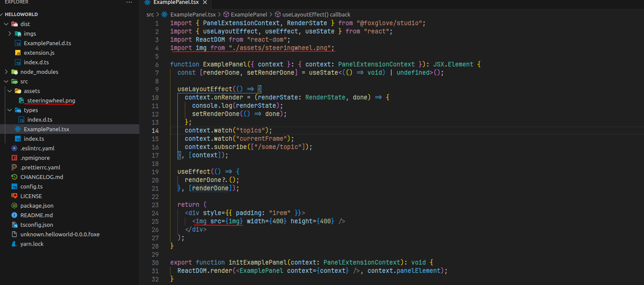Click the editor's vertical scrollbar
This screenshot has width=644, height=285.
tap(640, 130)
